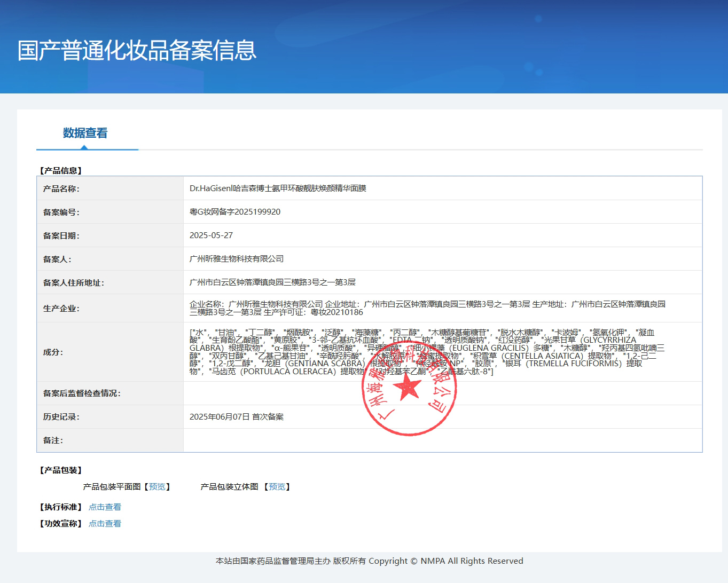Click the date value 2025-05-27
Image resolution: width=728 pixels, height=583 pixels.
coord(211,235)
